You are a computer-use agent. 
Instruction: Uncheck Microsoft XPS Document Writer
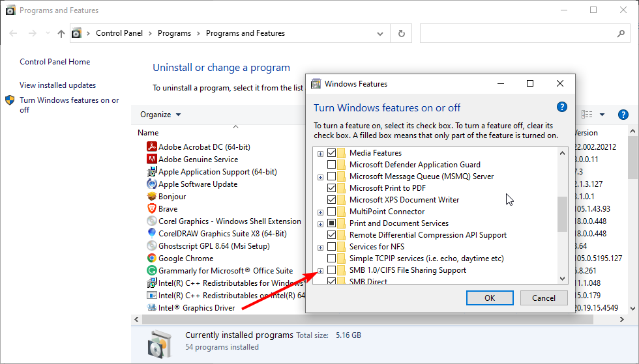pos(331,200)
